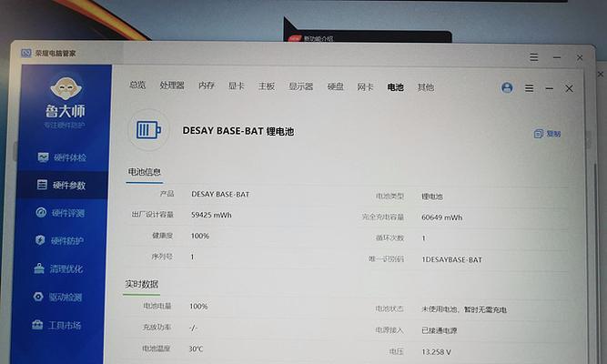Viewport: 607px width, 364px height.
Task: Select the 实时数据 section tab
Action: pos(142,284)
